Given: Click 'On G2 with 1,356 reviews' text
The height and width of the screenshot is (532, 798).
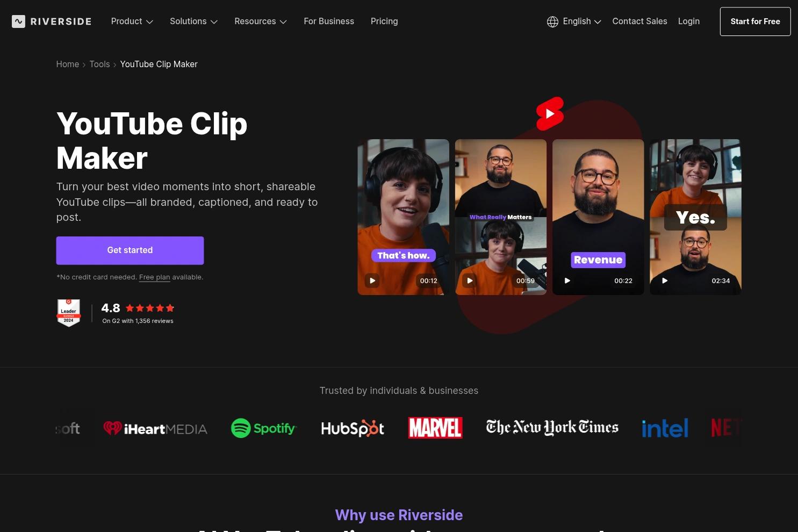Looking at the screenshot, I should click(x=138, y=321).
